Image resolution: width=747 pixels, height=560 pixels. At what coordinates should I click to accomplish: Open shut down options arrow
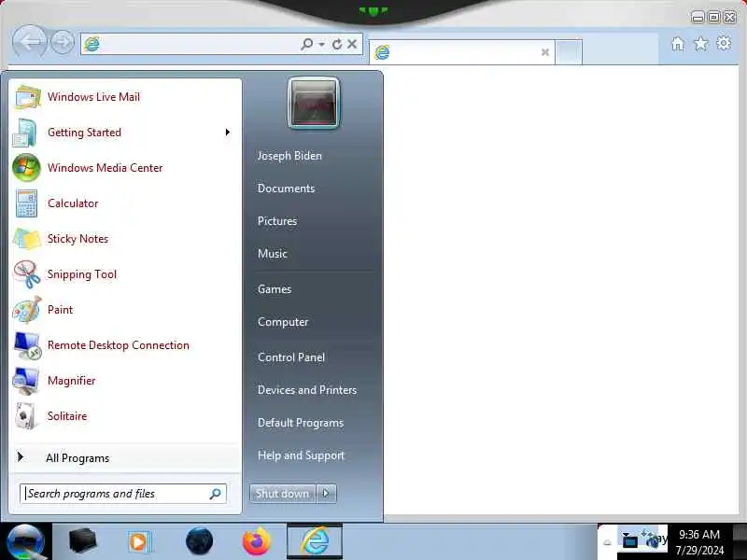click(x=326, y=494)
